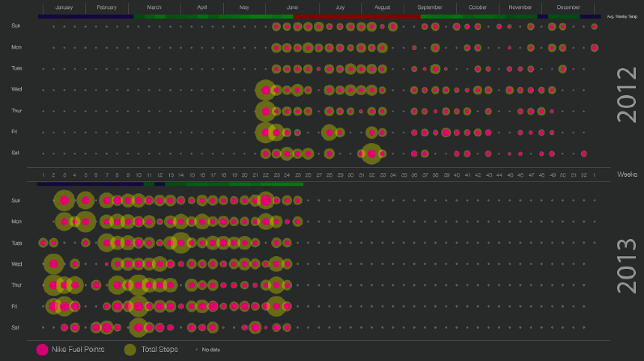Select the 2012 Saturday week 32 bubble
This screenshot has width=644, height=361.
371,154
